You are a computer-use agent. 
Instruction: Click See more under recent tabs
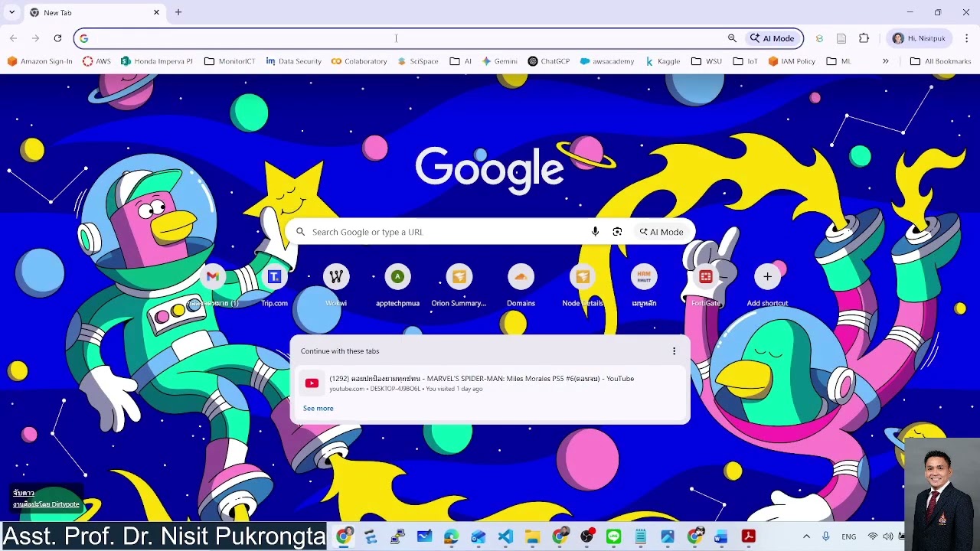[318, 409]
